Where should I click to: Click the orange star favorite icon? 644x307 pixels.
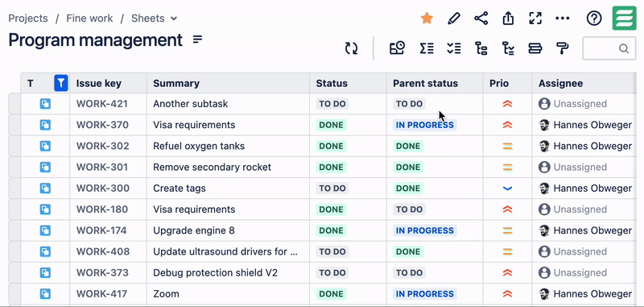point(427,18)
